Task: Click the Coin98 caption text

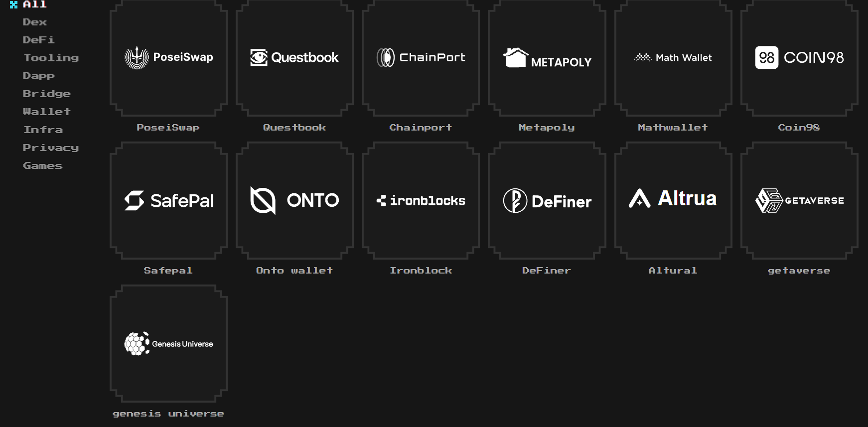Action: click(x=799, y=128)
